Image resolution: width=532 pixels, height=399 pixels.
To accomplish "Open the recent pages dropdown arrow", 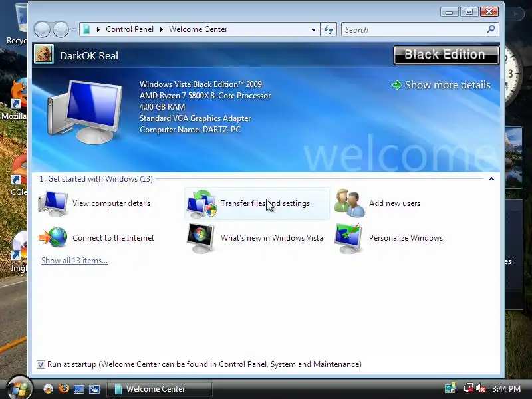I will (74, 30).
